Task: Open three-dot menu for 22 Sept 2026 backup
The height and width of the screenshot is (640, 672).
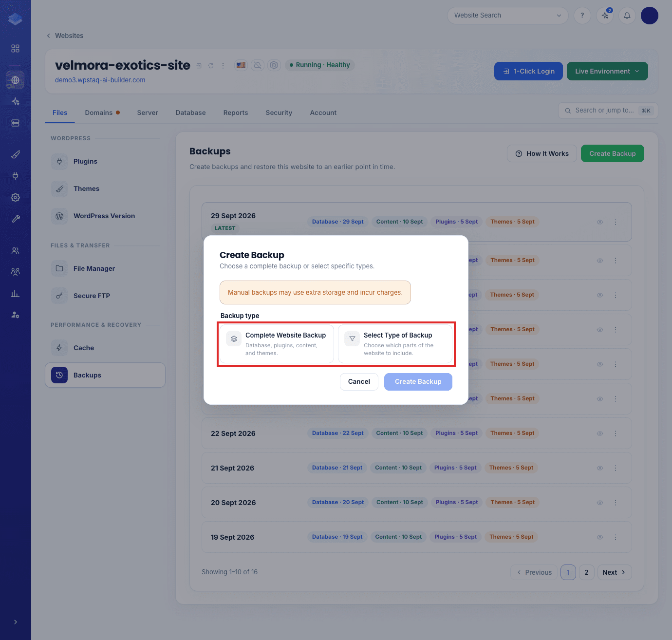Action: pos(616,433)
